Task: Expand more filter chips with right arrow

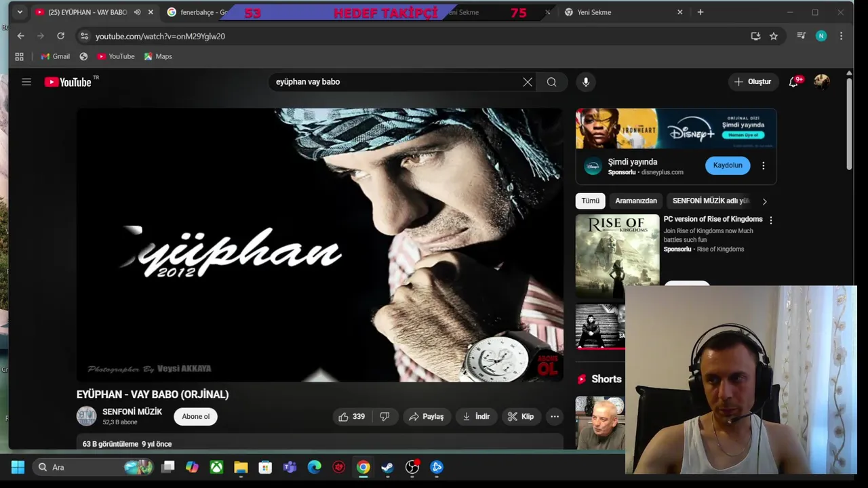Action: point(765,201)
